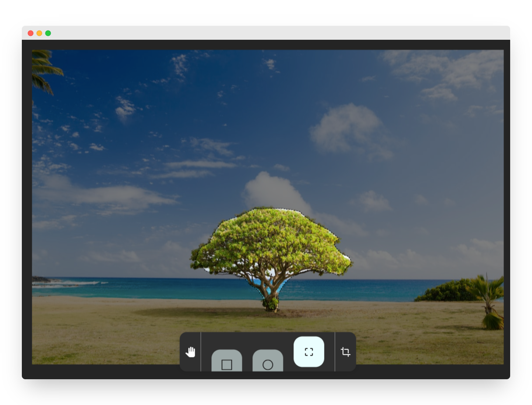Select the hand pan tool
532x405 pixels.
(x=190, y=352)
